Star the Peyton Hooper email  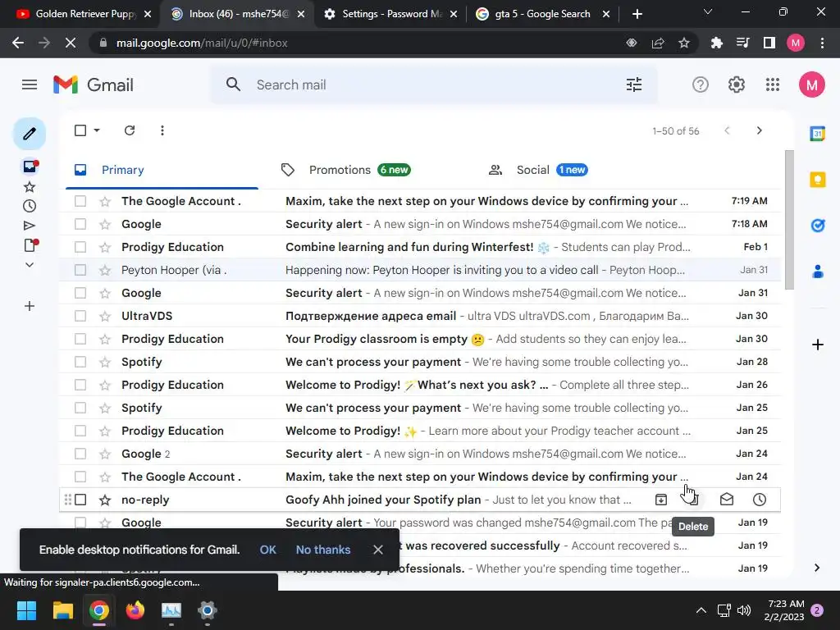click(x=105, y=270)
